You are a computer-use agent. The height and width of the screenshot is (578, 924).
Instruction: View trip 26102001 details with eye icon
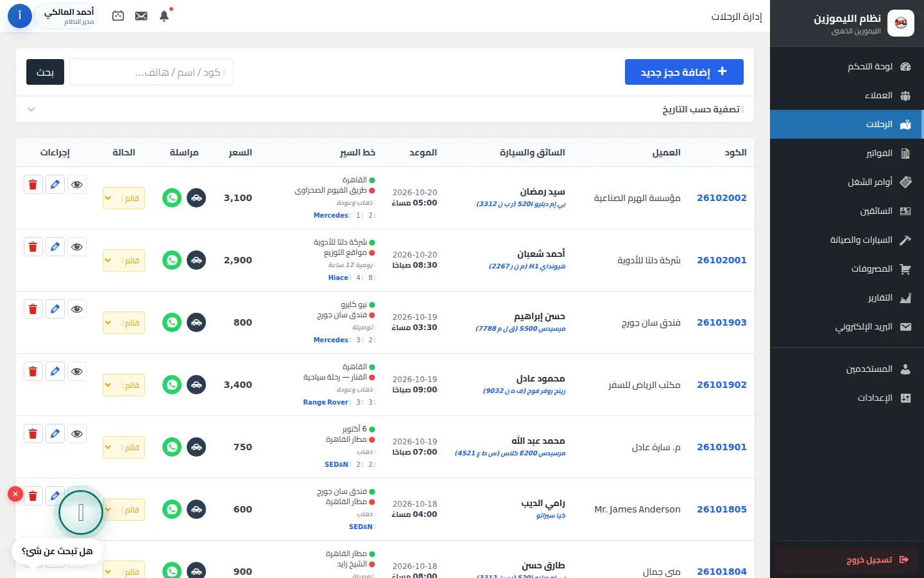click(x=77, y=247)
